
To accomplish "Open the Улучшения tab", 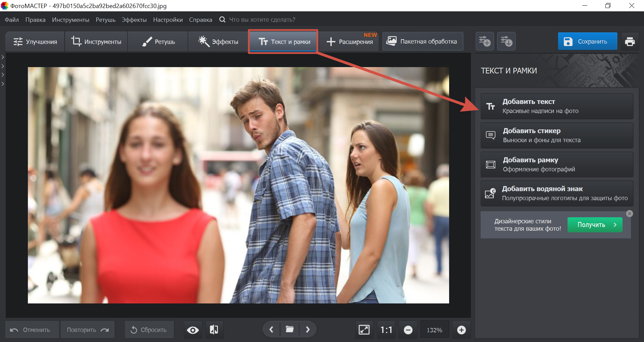I will (x=35, y=42).
